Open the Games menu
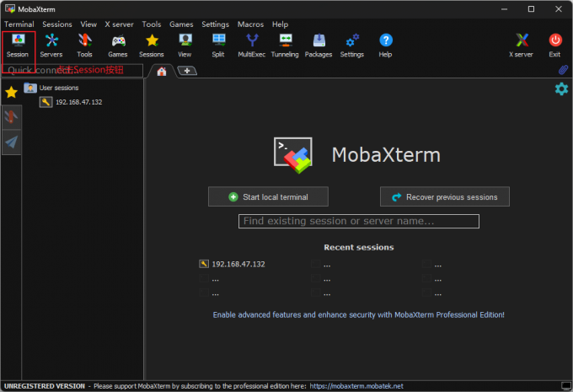The image size is (573, 392). coord(181,24)
